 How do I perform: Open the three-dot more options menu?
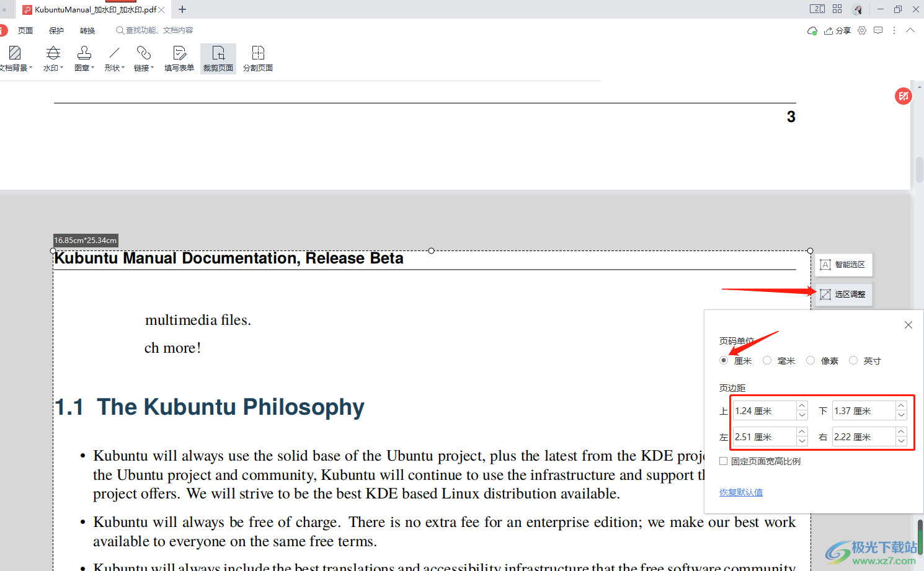(894, 30)
